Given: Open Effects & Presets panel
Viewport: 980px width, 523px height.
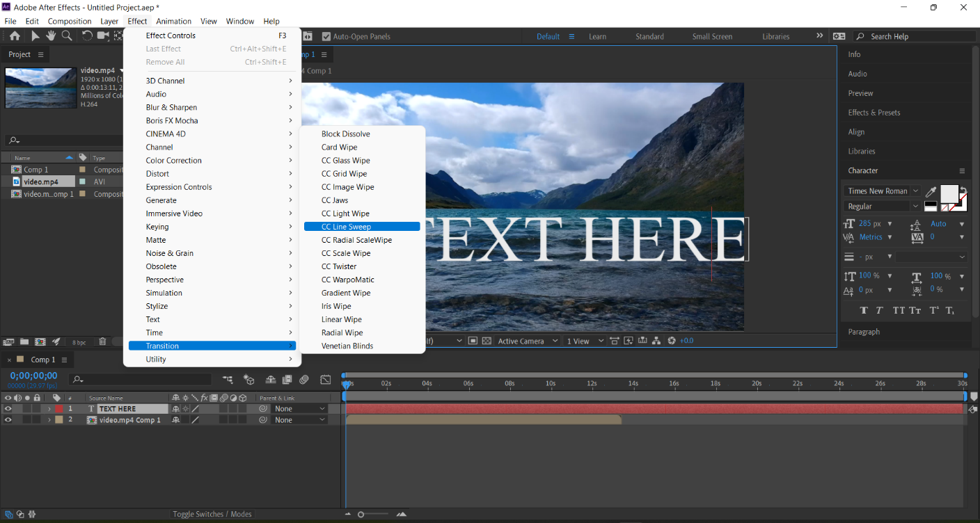Looking at the screenshot, I should point(874,113).
